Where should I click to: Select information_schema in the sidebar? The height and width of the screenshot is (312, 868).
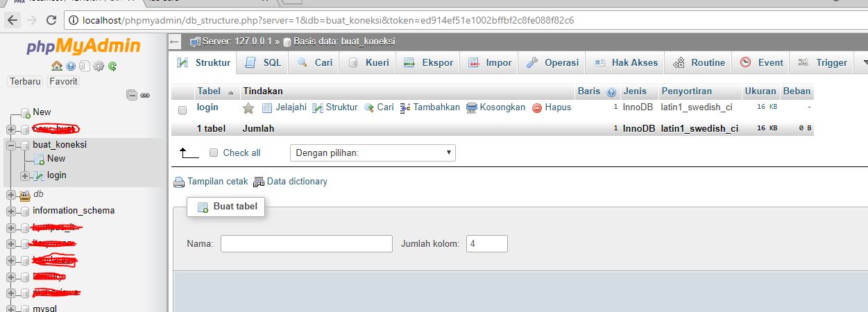[x=74, y=211]
